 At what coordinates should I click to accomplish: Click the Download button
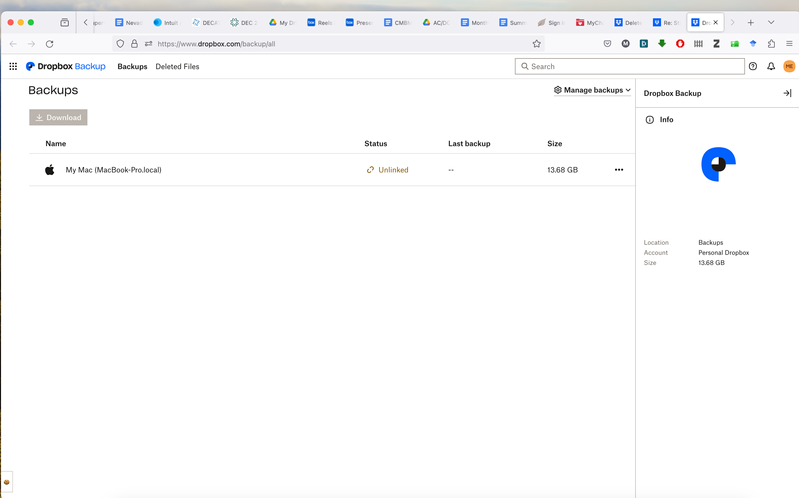point(58,118)
